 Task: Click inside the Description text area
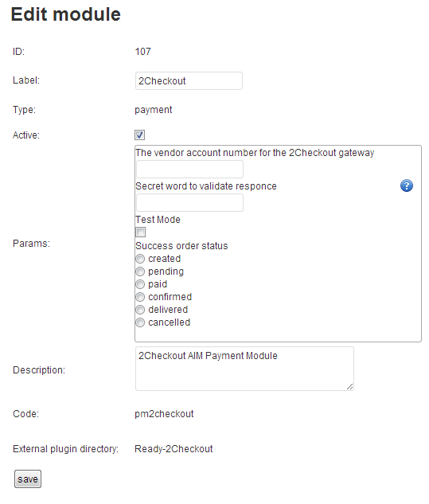click(244, 369)
